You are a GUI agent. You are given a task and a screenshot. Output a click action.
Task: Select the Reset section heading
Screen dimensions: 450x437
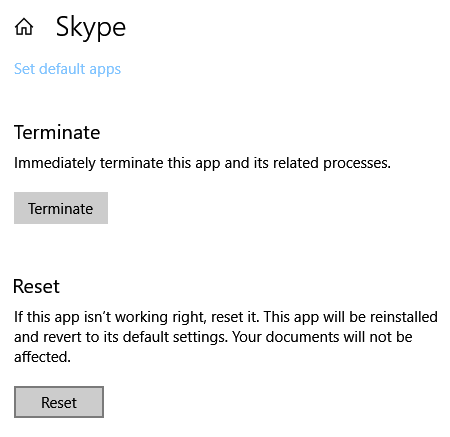click(36, 286)
